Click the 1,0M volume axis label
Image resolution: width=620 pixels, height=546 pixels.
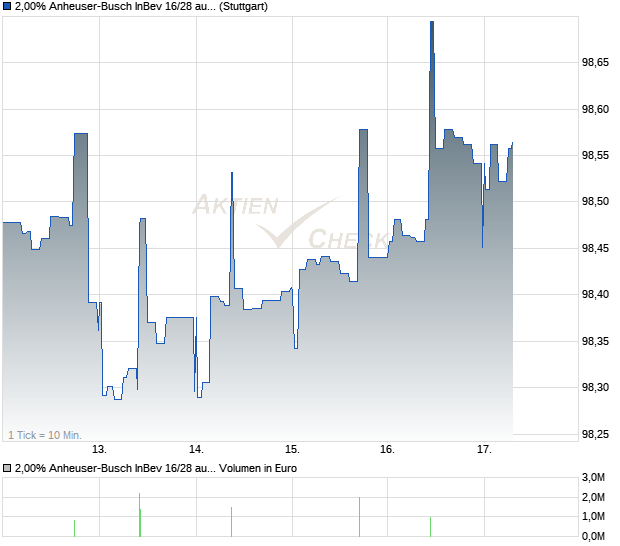tap(593, 516)
